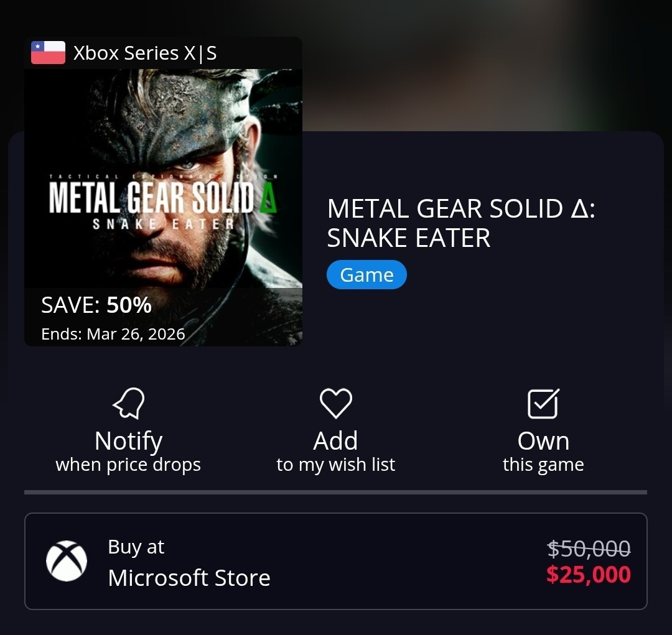Click the sale end date Mar 26, 2026
This screenshot has width=672, height=635.
tap(113, 334)
